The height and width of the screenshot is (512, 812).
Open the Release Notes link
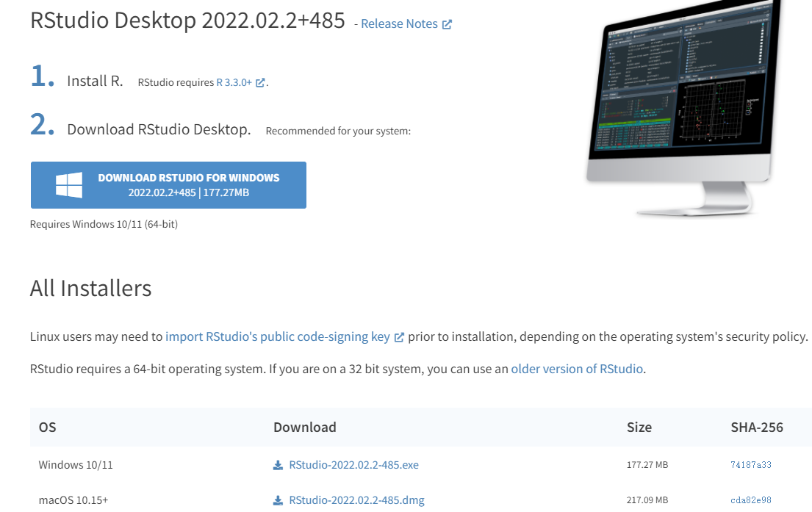tap(399, 24)
